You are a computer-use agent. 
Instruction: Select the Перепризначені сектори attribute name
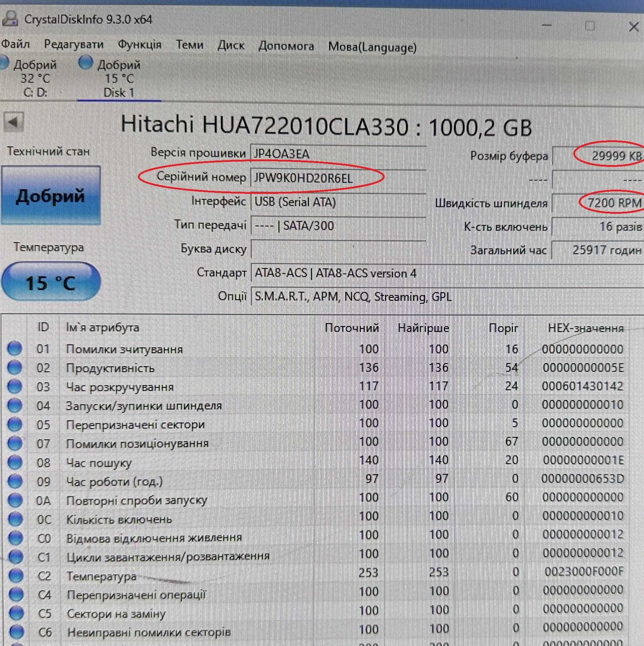click(135, 424)
